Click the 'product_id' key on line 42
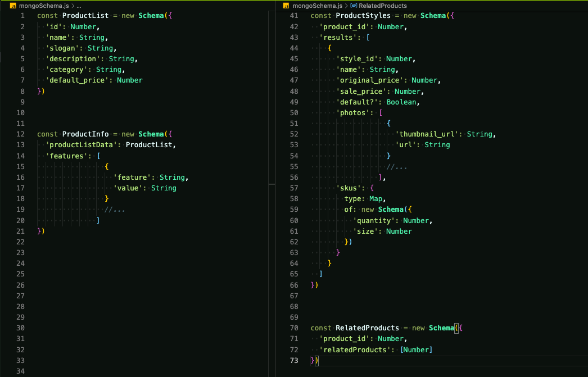Image resolution: width=588 pixels, height=377 pixels. [x=344, y=26]
